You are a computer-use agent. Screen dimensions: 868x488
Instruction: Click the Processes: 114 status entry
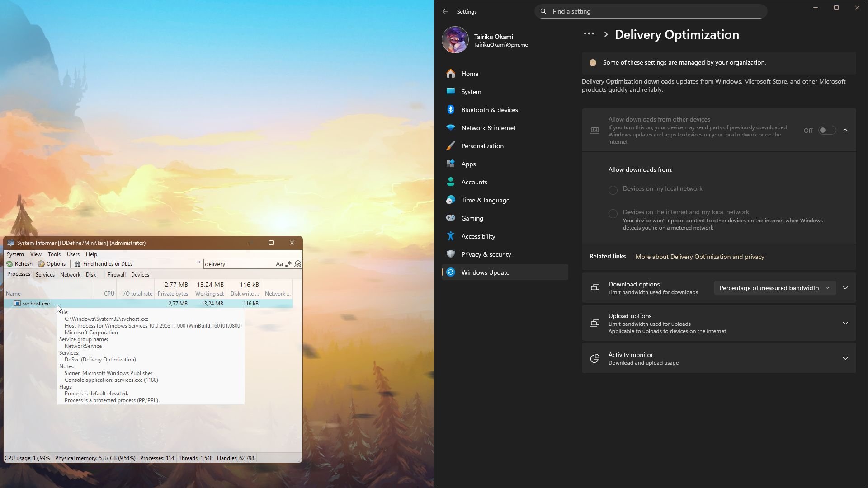[x=157, y=458]
